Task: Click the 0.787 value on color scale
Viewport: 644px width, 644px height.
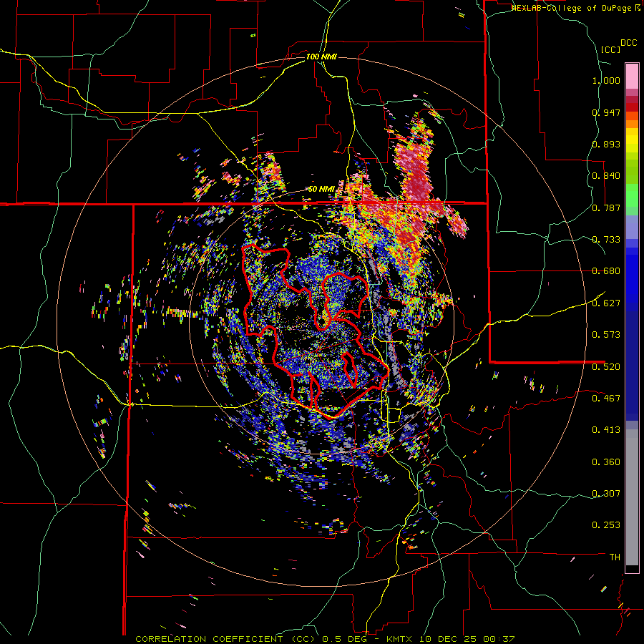Action: click(x=606, y=208)
